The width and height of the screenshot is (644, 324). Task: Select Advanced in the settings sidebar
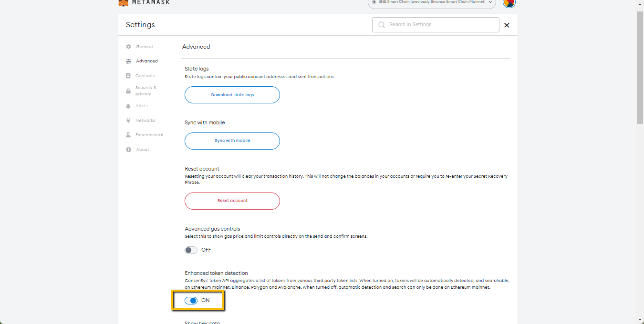(x=146, y=61)
